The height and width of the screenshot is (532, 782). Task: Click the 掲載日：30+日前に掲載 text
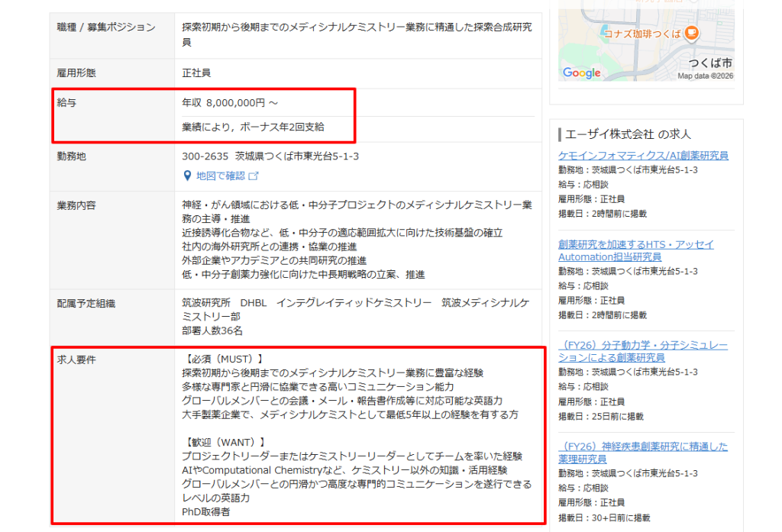pyautogui.click(x=604, y=518)
